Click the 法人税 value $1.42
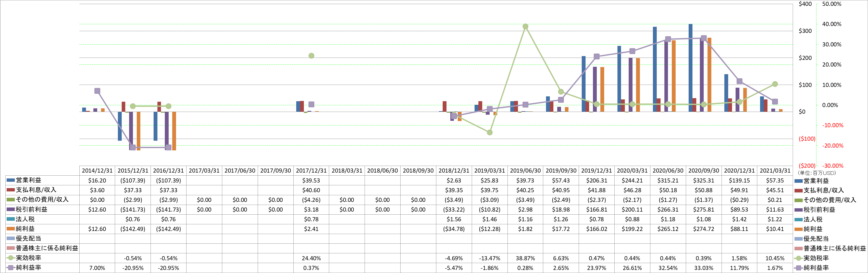Image resolution: width=868 pixels, height=273 pixels. pyautogui.click(x=739, y=219)
